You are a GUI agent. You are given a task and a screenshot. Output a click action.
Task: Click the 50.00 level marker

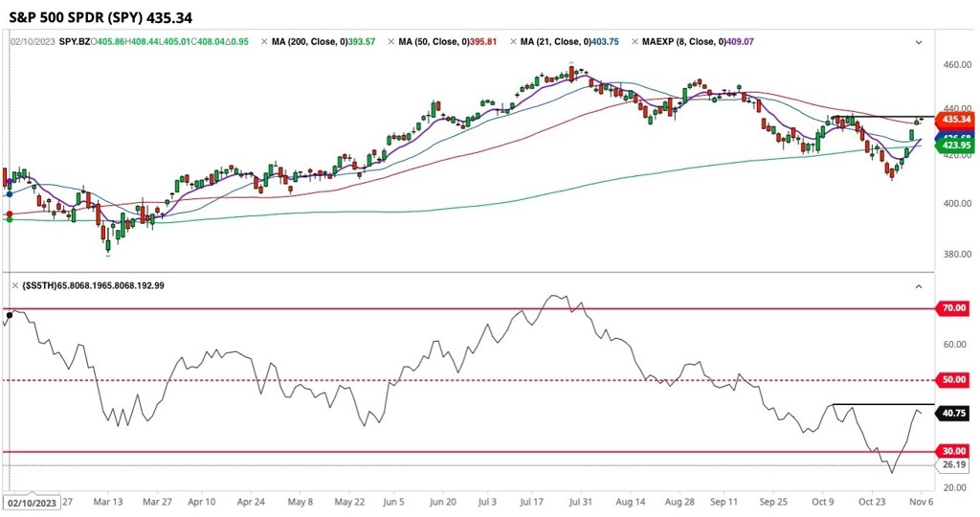[954, 379]
